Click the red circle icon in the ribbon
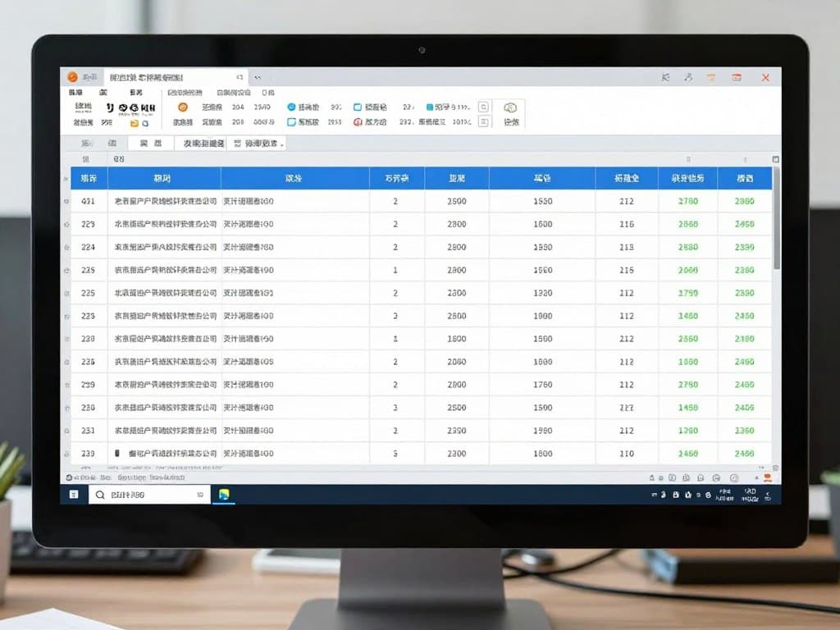The height and width of the screenshot is (630, 840). click(358, 122)
